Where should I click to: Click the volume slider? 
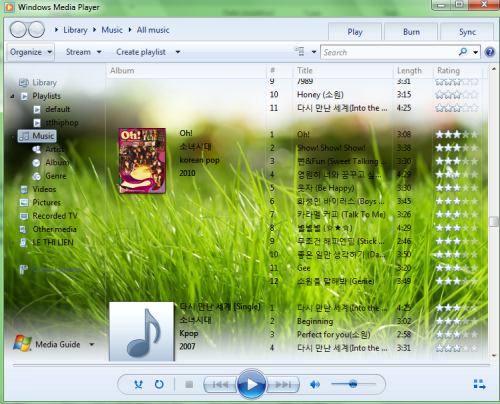pos(353,384)
